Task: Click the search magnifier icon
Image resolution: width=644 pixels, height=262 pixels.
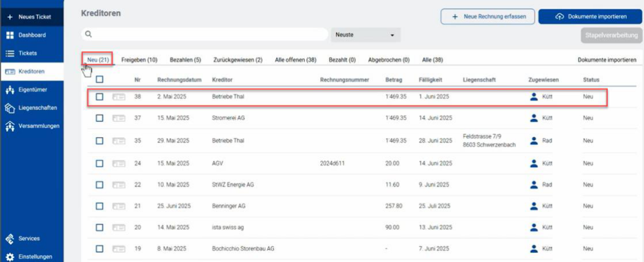Action: 88,34
